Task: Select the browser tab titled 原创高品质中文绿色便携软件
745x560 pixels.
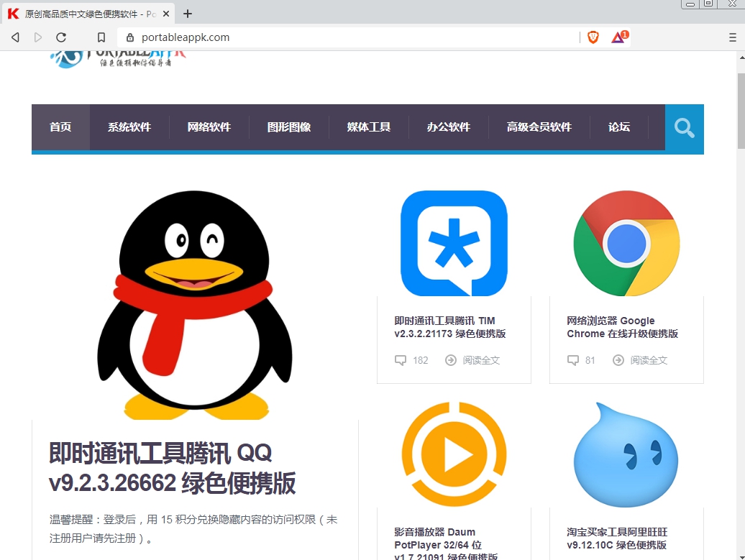Action: pyautogui.click(x=88, y=14)
